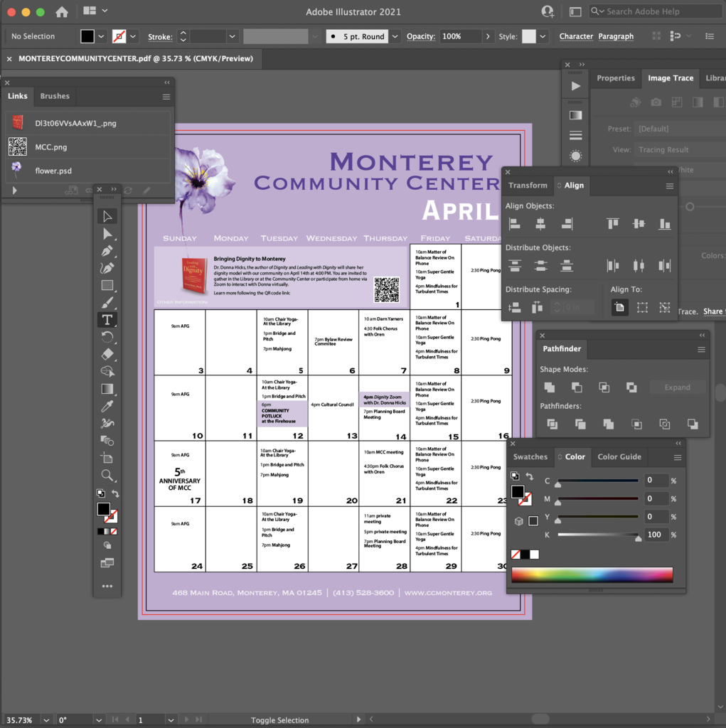Select the Rectangle tool
The height and width of the screenshot is (728, 726).
(x=107, y=285)
